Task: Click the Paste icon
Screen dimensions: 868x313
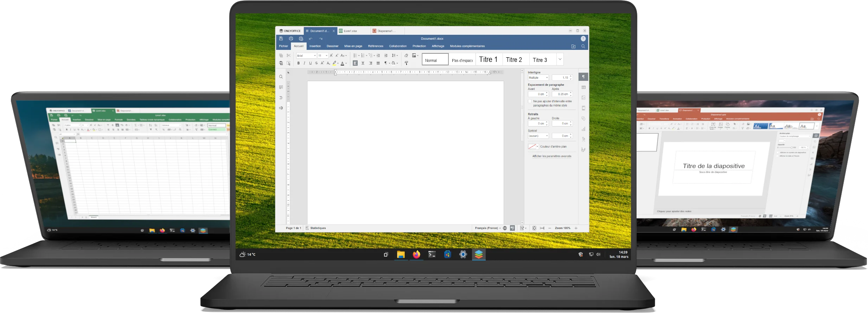Action: 281,63
